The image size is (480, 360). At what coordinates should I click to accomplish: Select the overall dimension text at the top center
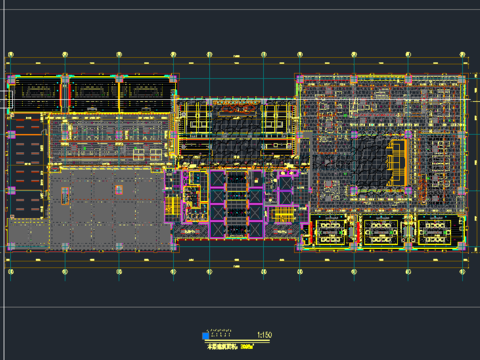[x=236, y=56]
